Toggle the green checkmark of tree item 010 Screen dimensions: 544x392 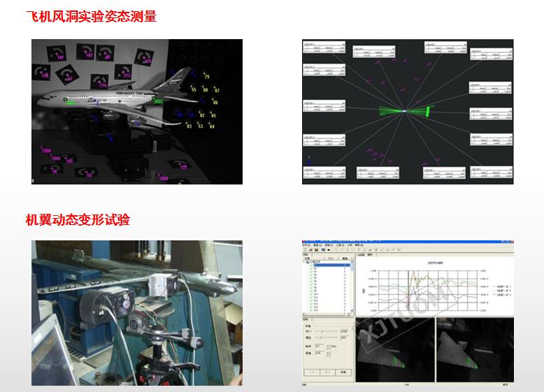[x=311, y=294]
